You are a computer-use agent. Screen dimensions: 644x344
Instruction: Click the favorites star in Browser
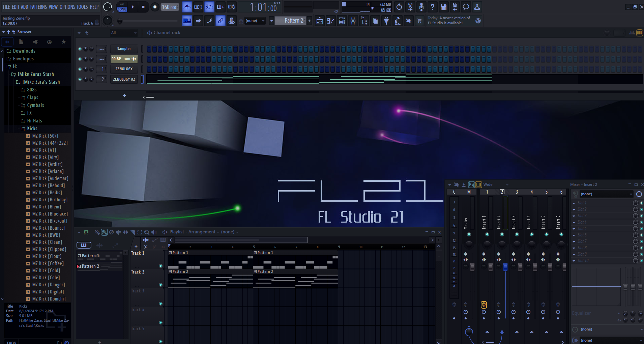(x=64, y=42)
